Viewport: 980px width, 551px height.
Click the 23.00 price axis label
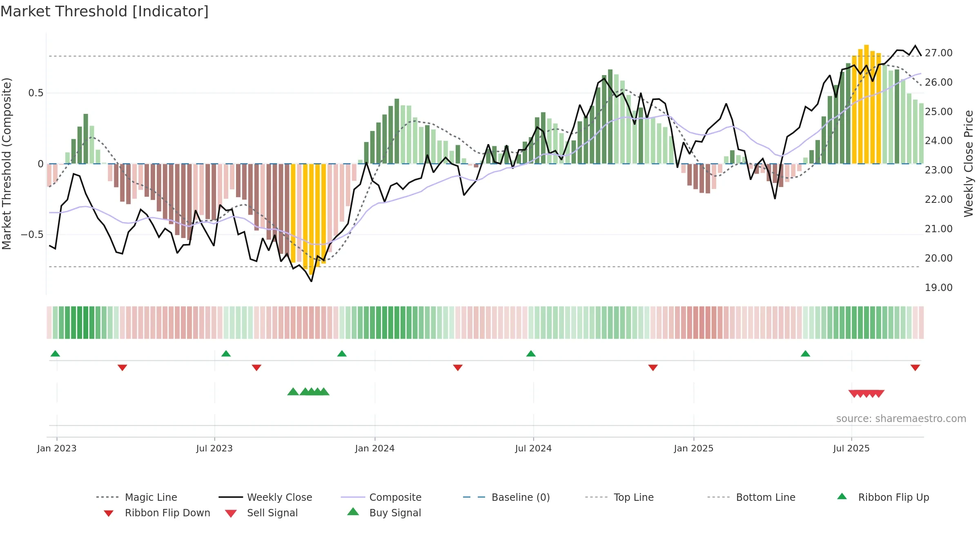pos(939,170)
